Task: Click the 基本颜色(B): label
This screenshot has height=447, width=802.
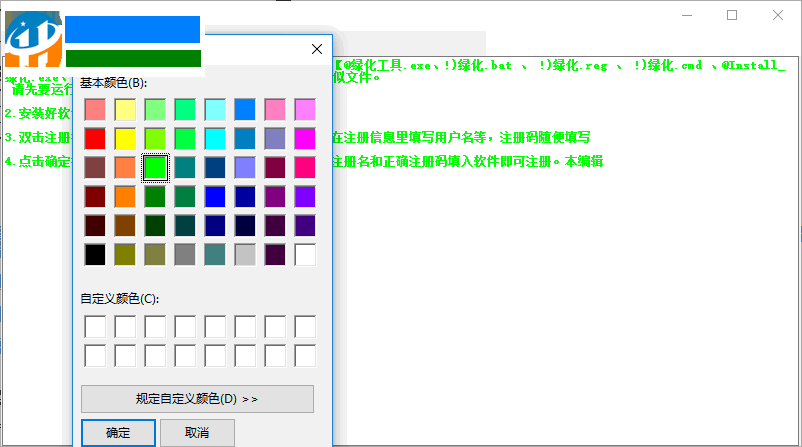Action: pyautogui.click(x=113, y=83)
